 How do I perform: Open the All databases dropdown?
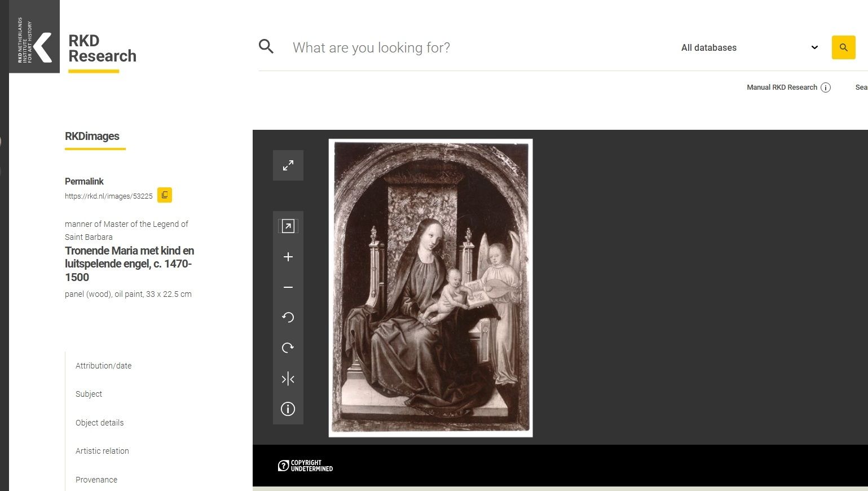coord(750,47)
